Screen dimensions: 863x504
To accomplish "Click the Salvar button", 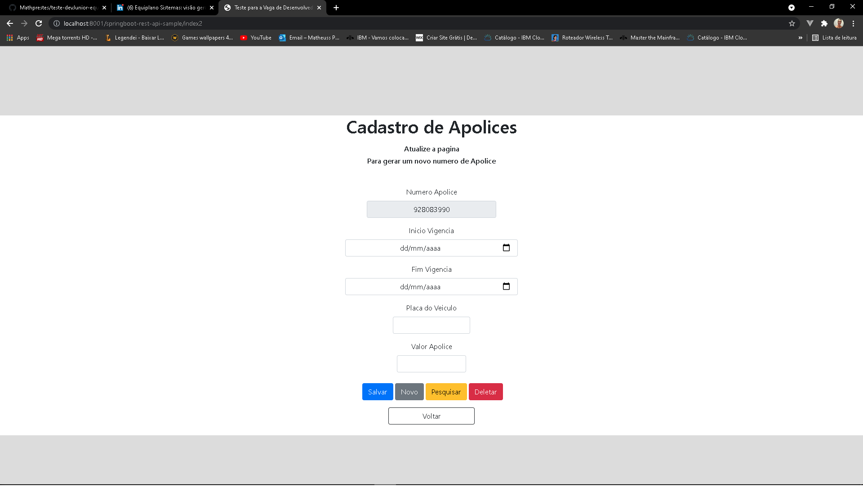I will [x=378, y=392].
